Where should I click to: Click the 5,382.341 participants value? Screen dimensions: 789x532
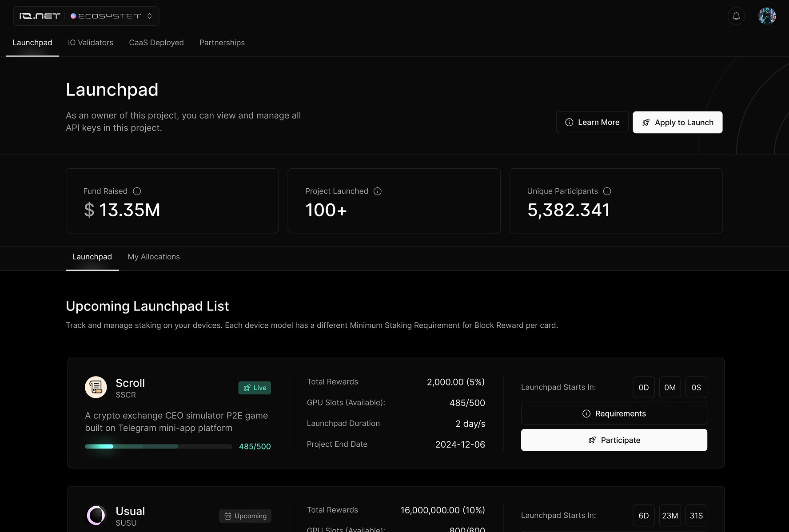[569, 210]
